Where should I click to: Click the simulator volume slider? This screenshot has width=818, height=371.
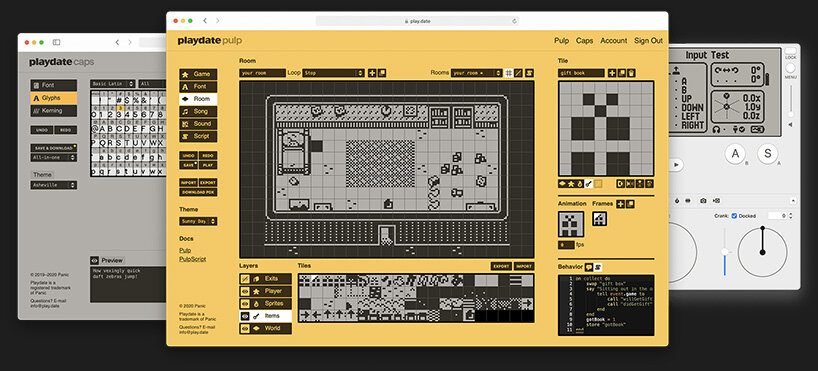pos(791,100)
